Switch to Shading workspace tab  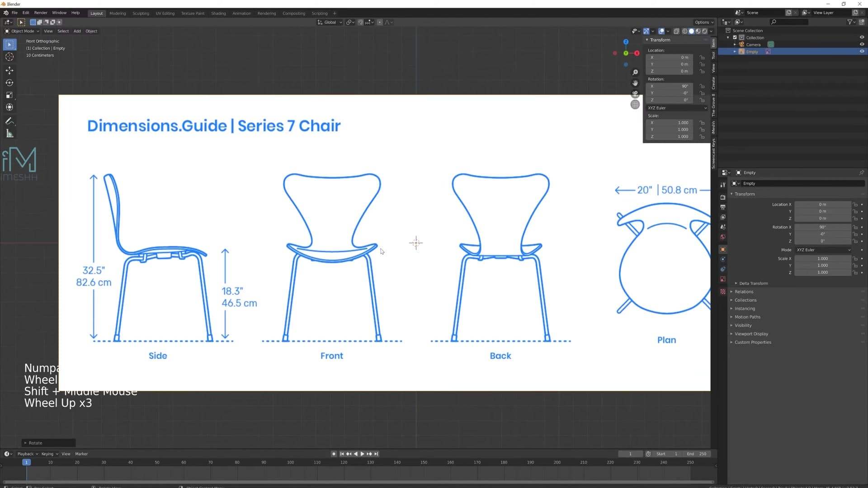tap(218, 13)
